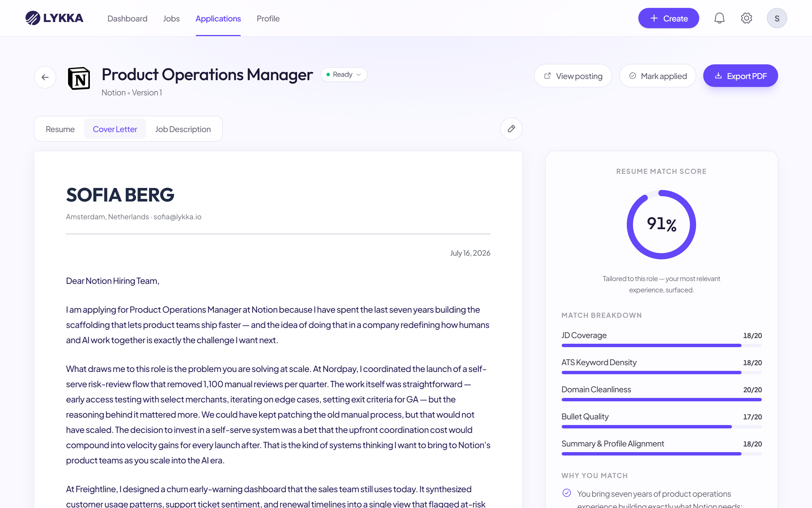This screenshot has height=508, width=812.
Task: Click View posting
Action: 573,76
